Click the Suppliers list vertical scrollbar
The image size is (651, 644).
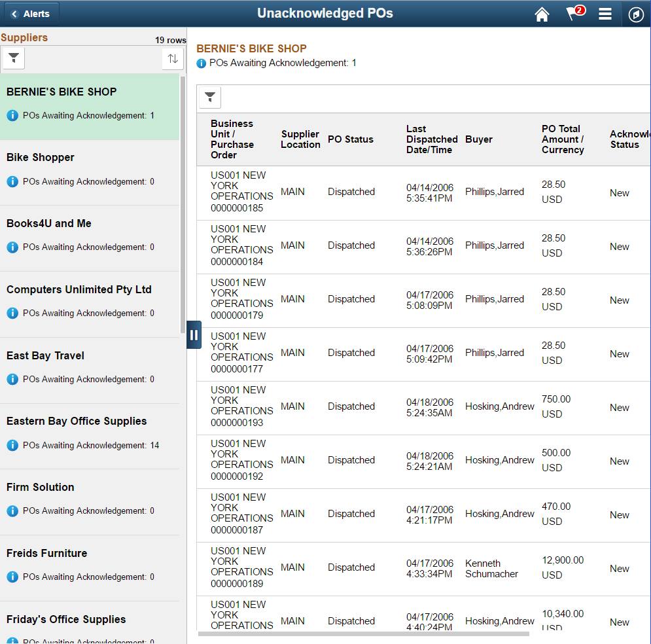click(183, 204)
